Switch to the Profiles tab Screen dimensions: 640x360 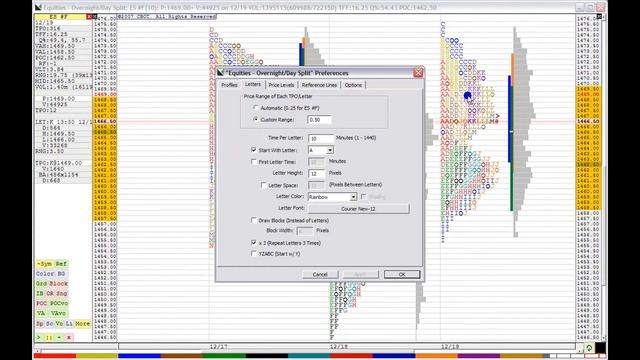(229, 85)
